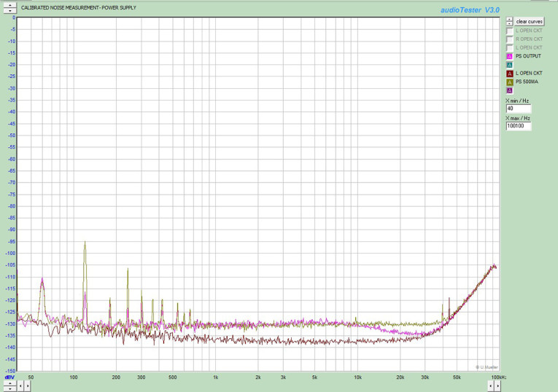This screenshot has width=558, height=392.
Task: Click the X max / Hz input field
Action: (x=519, y=126)
